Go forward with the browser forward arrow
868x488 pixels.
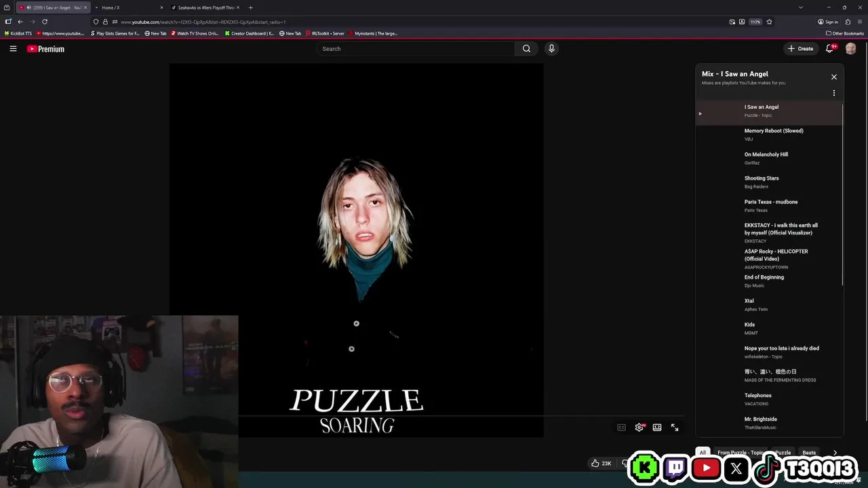click(x=33, y=22)
